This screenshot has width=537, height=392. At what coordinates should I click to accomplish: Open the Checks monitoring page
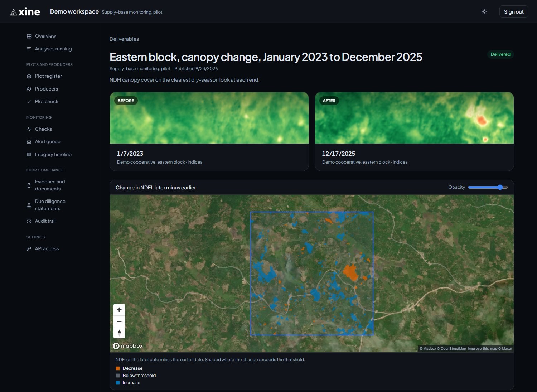(43, 129)
